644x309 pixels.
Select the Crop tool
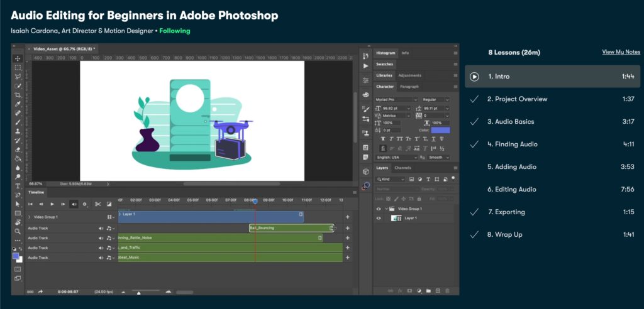click(x=18, y=95)
